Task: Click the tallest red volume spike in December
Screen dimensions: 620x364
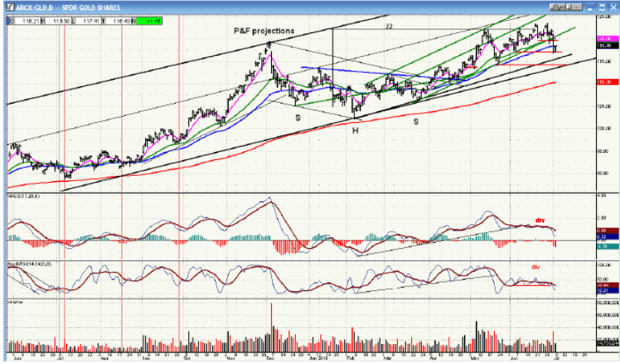Action: click(272, 327)
